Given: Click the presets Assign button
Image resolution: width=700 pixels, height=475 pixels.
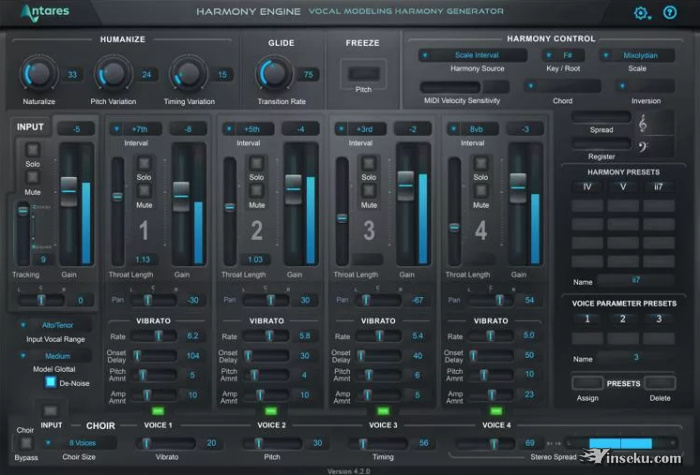Looking at the screenshot, I should [x=587, y=384].
